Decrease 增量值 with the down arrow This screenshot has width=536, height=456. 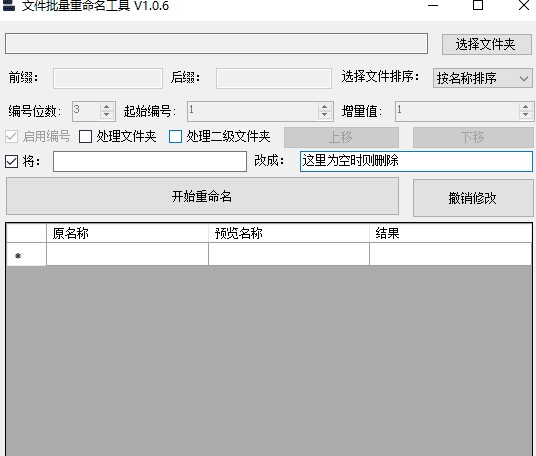tap(525, 115)
